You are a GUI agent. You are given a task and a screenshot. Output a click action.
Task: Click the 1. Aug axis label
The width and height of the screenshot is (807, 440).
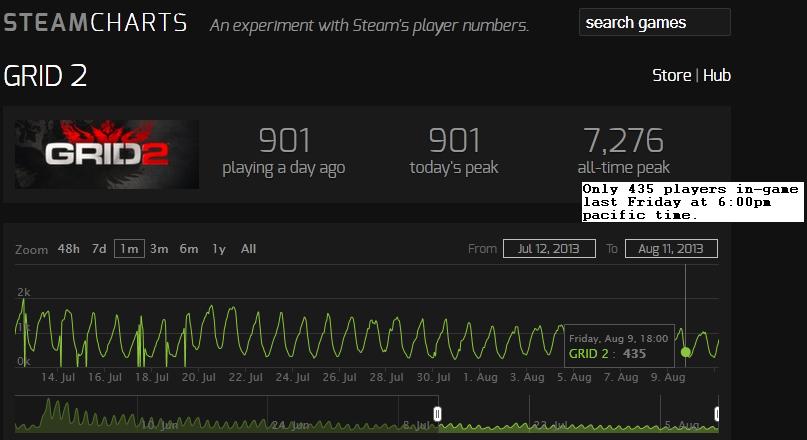coord(480,377)
